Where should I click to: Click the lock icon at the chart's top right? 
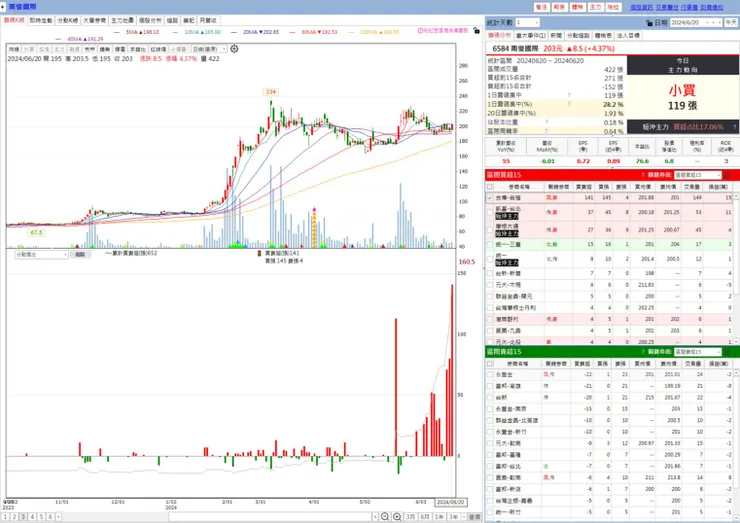pyautogui.click(x=477, y=31)
